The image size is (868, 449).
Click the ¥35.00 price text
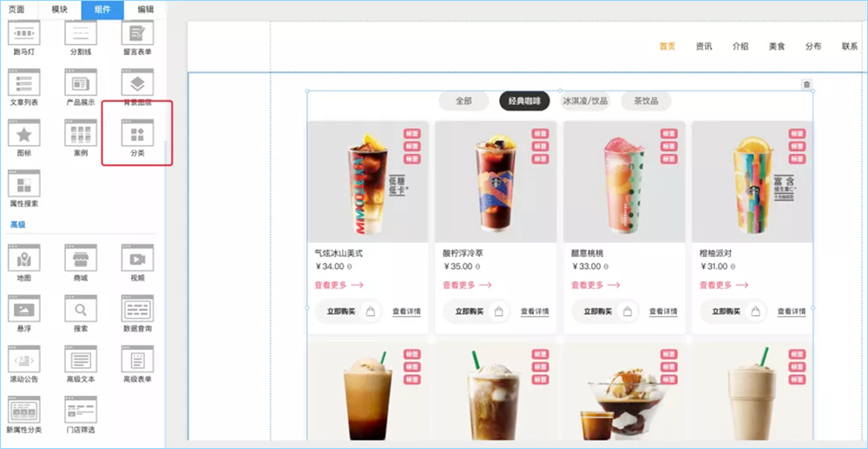pyautogui.click(x=458, y=267)
